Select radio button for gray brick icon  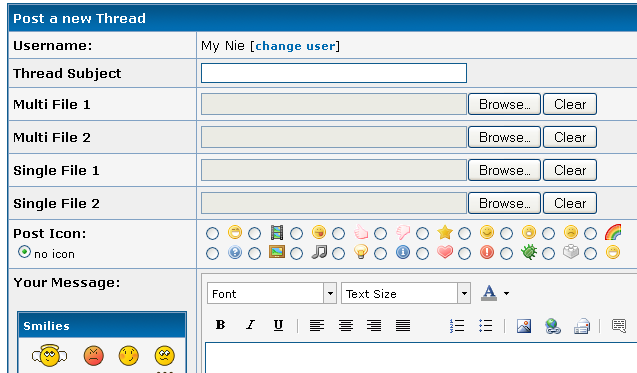[548, 254]
